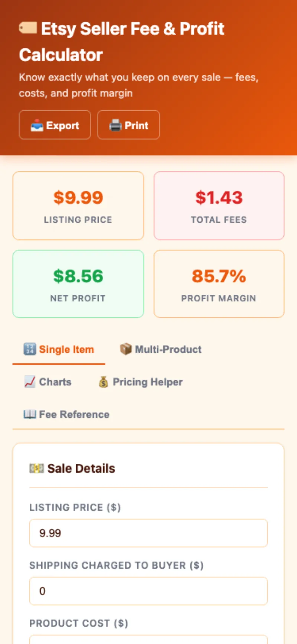
Task: Click the Fee Reference open book icon
Action: [x=30, y=414]
